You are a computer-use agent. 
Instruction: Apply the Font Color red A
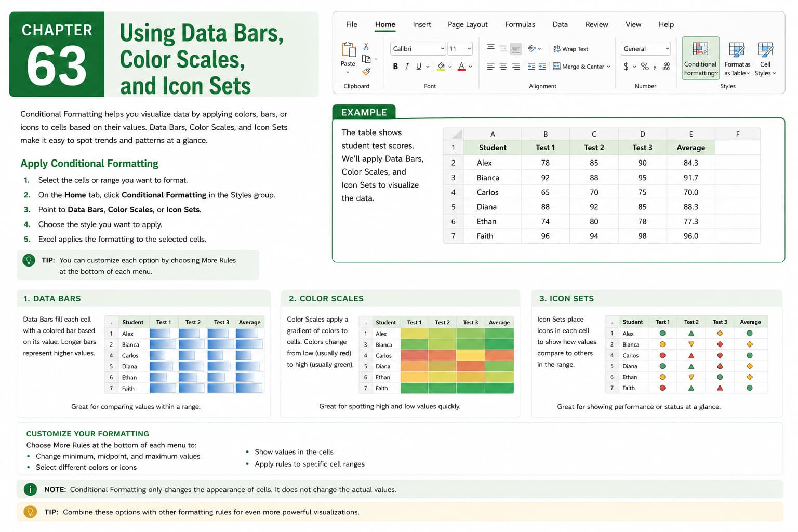click(x=461, y=66)
